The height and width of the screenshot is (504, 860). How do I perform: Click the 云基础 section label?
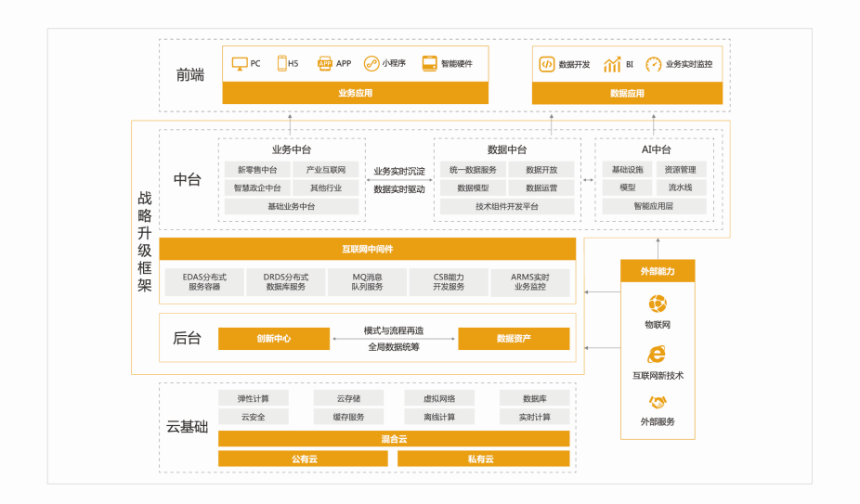click(x=187, y=427)
